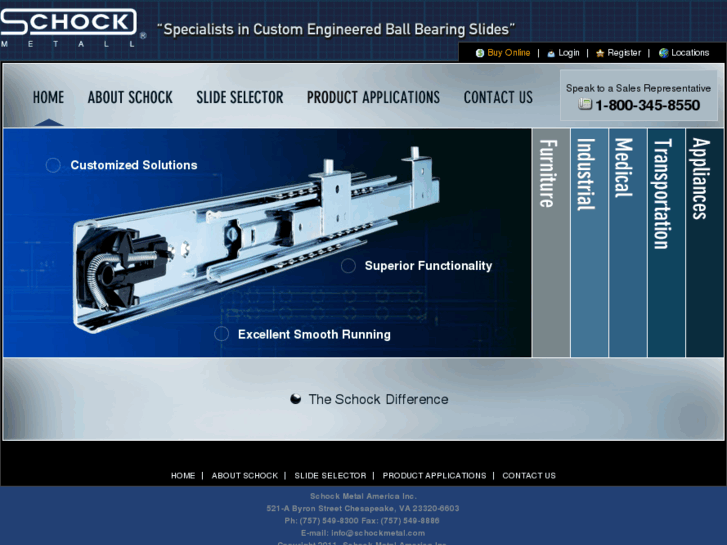Open the Login link
Screen dimensions: 727x545
point(569,53)
